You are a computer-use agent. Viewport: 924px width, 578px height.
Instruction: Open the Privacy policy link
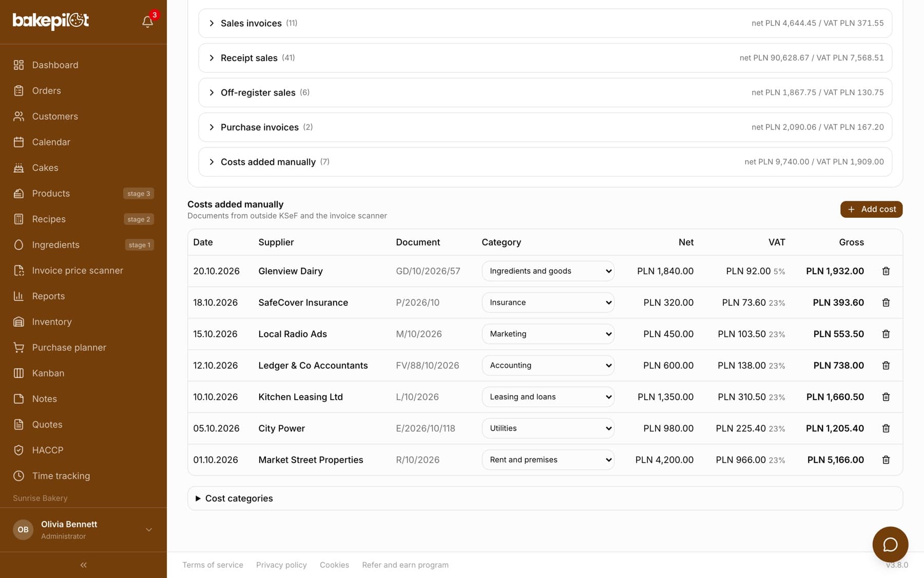281,565
